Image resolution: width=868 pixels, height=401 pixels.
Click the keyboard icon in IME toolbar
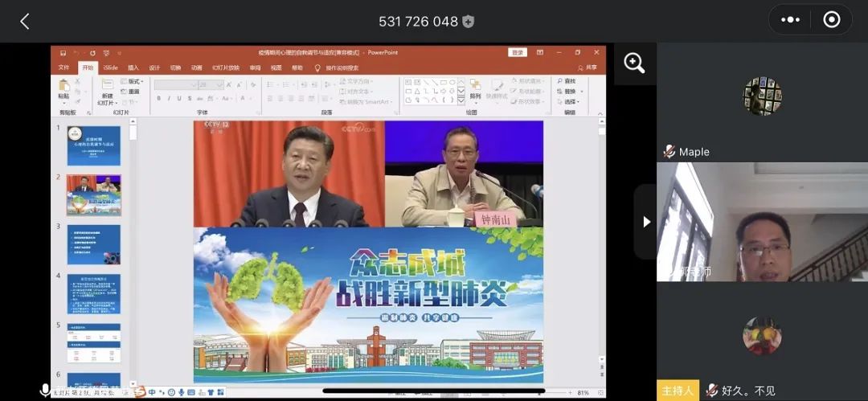(191, 392)
